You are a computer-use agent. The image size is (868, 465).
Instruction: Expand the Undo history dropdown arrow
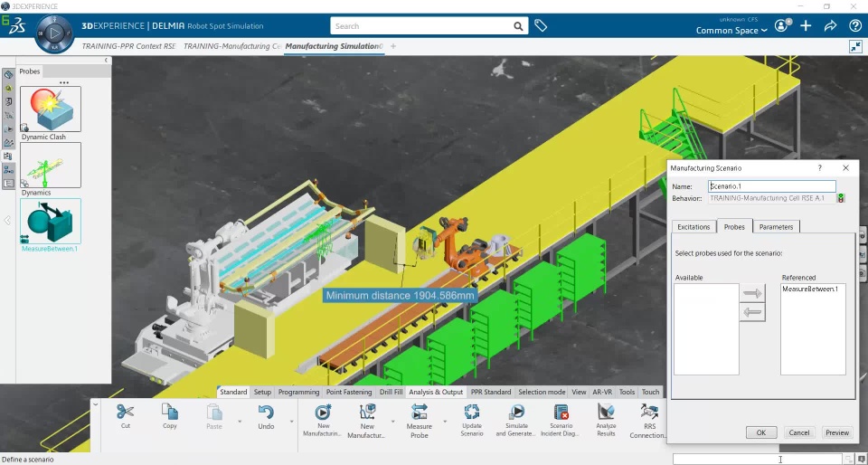pos(291,422)
